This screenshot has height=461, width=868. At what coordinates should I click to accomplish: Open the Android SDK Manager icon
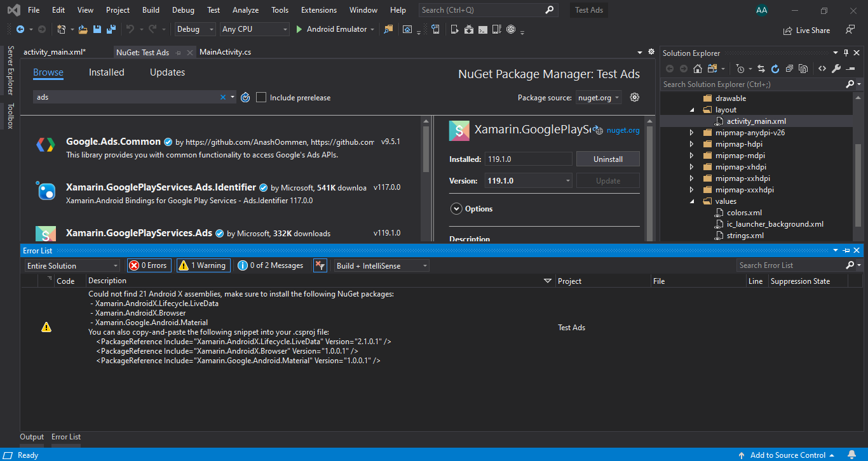point(469,29)
